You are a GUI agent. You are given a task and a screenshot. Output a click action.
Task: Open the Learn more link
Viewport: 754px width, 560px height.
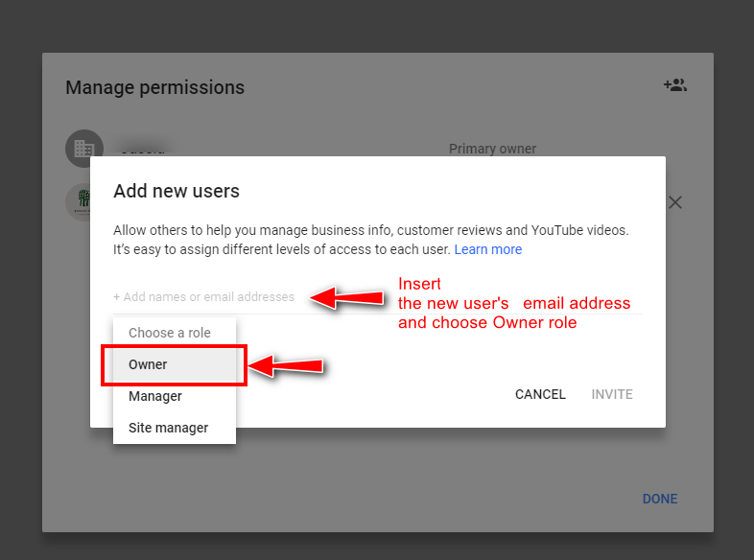point(488,249)
